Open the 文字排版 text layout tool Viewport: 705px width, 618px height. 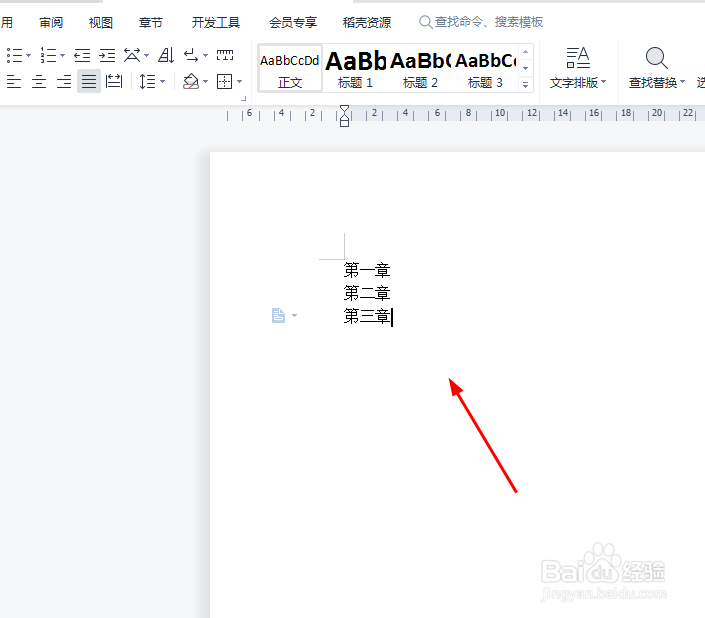[x=578, y=69]
